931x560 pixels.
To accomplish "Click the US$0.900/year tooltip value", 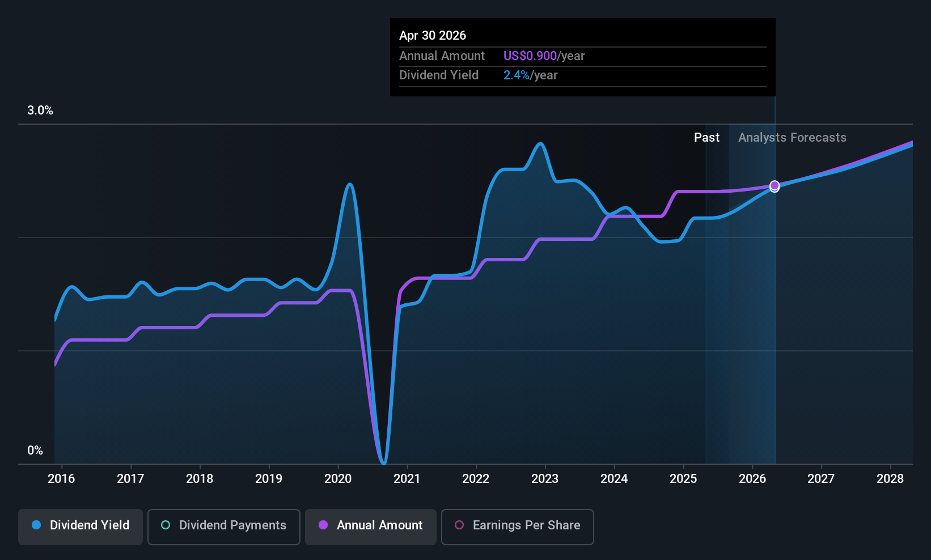I will tap(544, 56).
